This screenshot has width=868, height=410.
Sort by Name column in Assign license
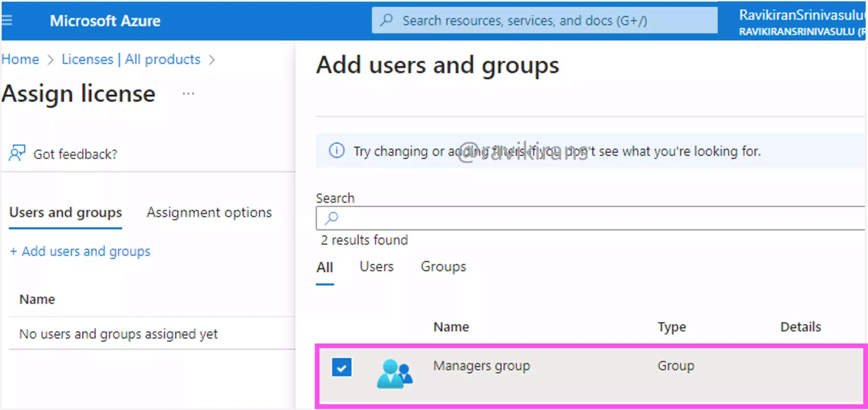37,299
